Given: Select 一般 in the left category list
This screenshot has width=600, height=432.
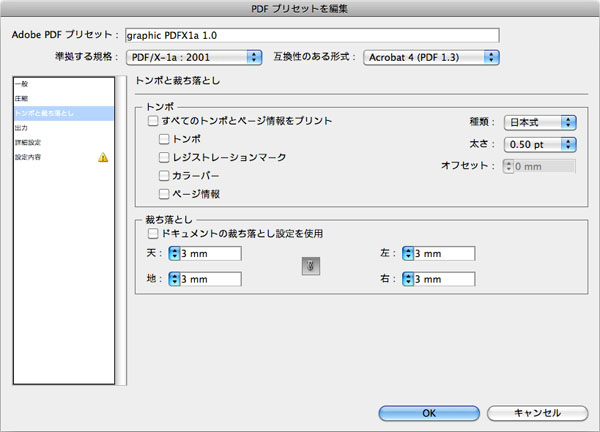Looking at the screenshot, I should pos(21,85).
